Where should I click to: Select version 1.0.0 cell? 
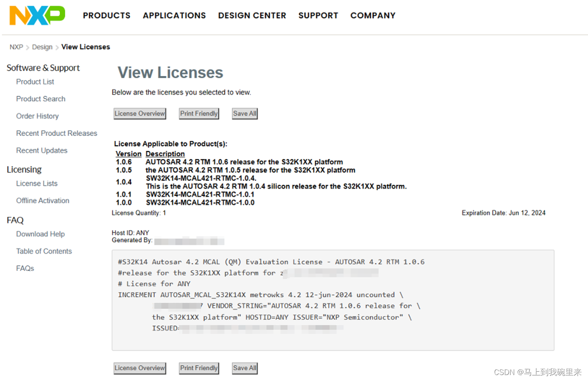(x=124, y=203)
